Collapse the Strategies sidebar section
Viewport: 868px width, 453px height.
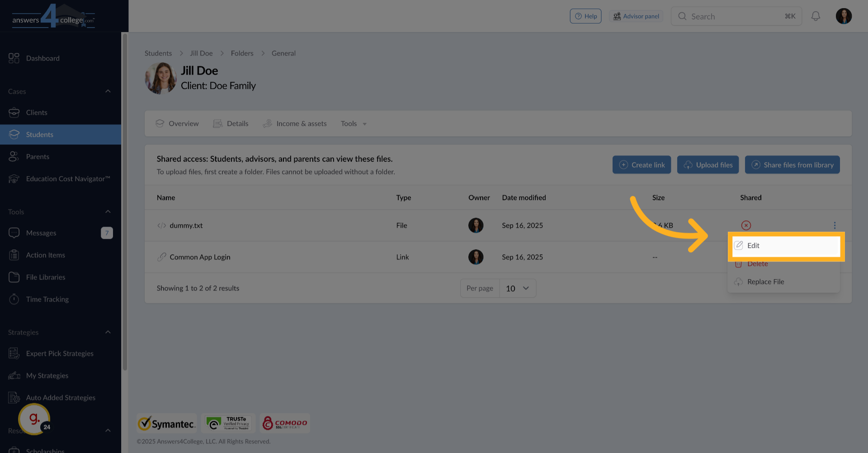(x=108, y=332)
